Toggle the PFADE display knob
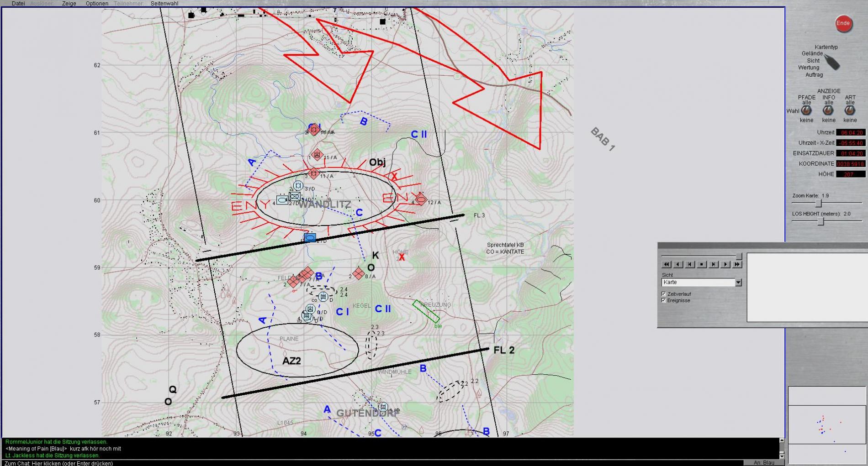 pos(806,110)
